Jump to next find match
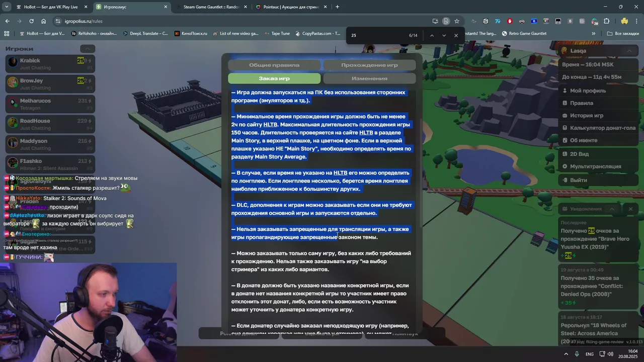Viewport: 644px width, 362px height. tap(444, 35)
